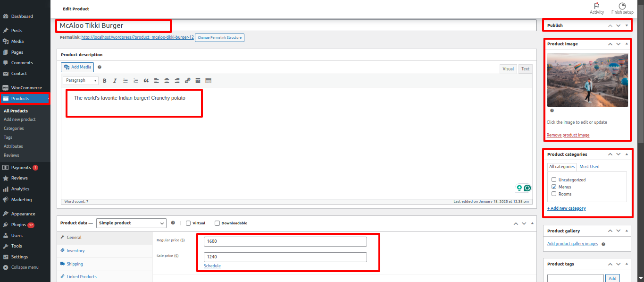
Task: Open the Activity panel
Action: [597, 8]
